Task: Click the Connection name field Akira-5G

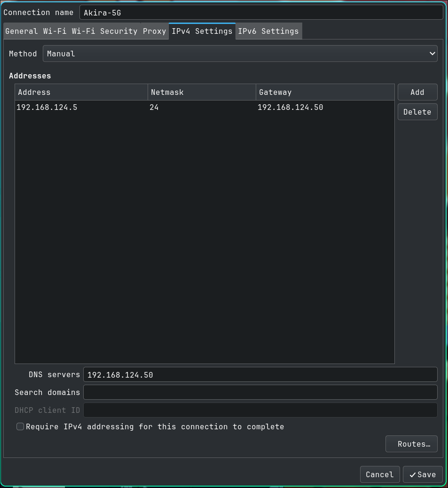Action: click(x=261, y=13)
